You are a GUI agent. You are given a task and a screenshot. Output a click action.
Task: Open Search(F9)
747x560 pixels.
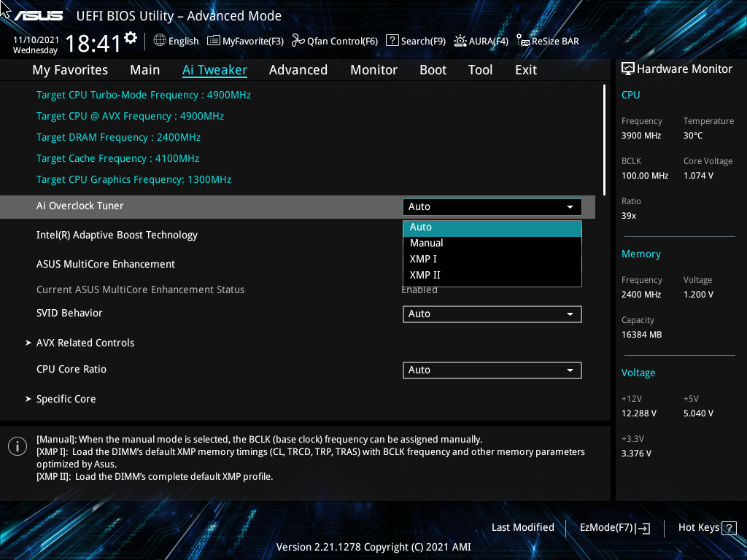[x=416, y=41]
